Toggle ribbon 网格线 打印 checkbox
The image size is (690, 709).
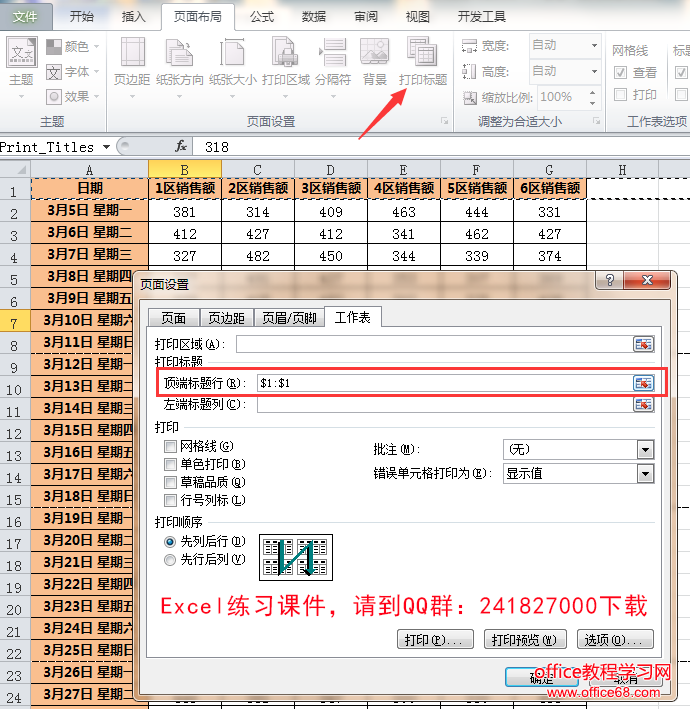pos(620,95)
